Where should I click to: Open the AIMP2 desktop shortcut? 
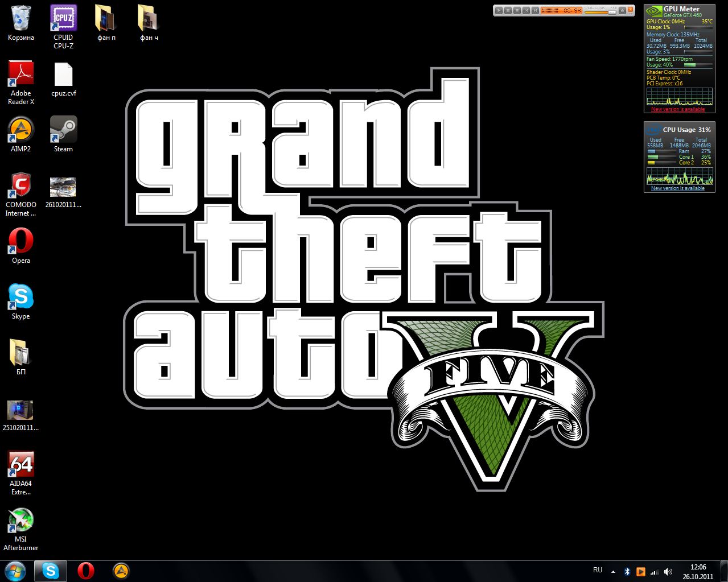(21, 130)
